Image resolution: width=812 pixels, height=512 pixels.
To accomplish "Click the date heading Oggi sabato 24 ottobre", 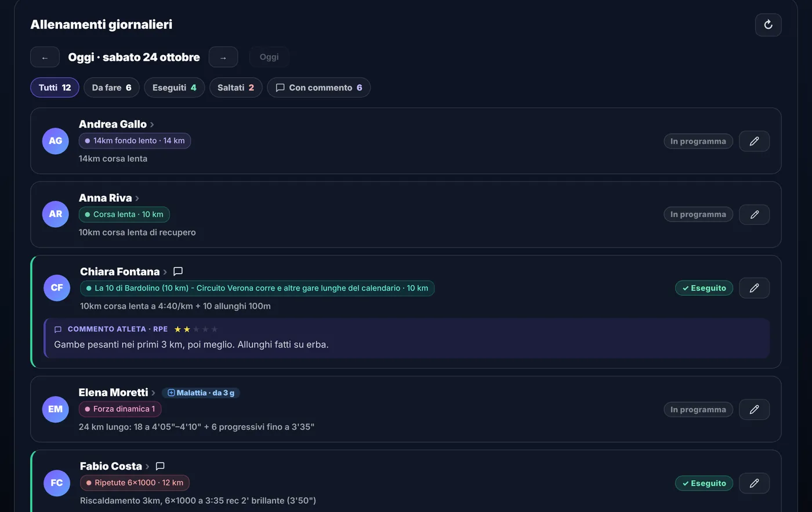I will click(134, 57).
